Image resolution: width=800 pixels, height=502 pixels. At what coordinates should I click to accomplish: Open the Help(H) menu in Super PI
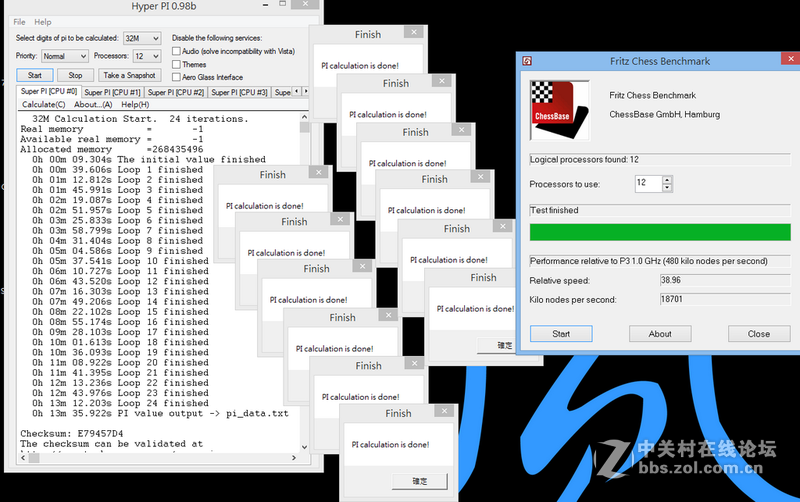coord(135,104)
